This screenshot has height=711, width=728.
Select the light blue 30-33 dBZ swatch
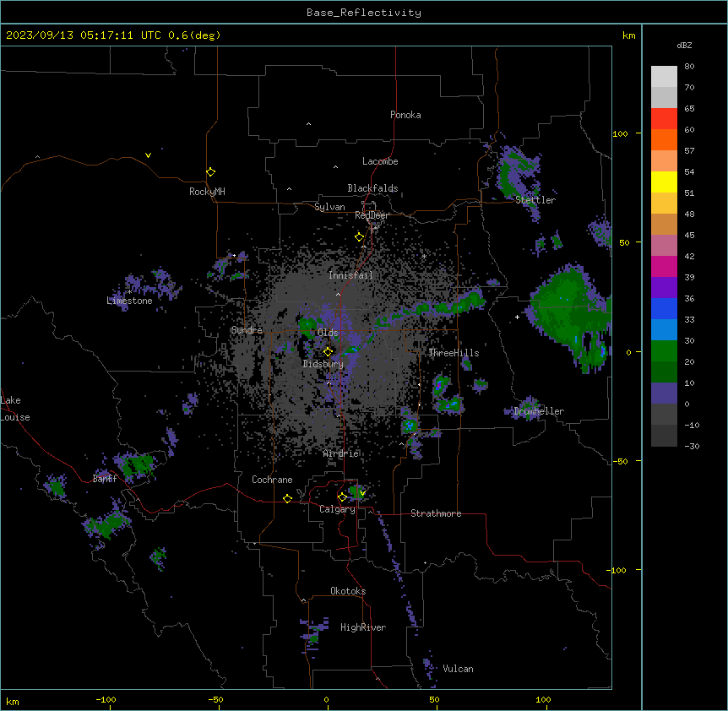664,330
